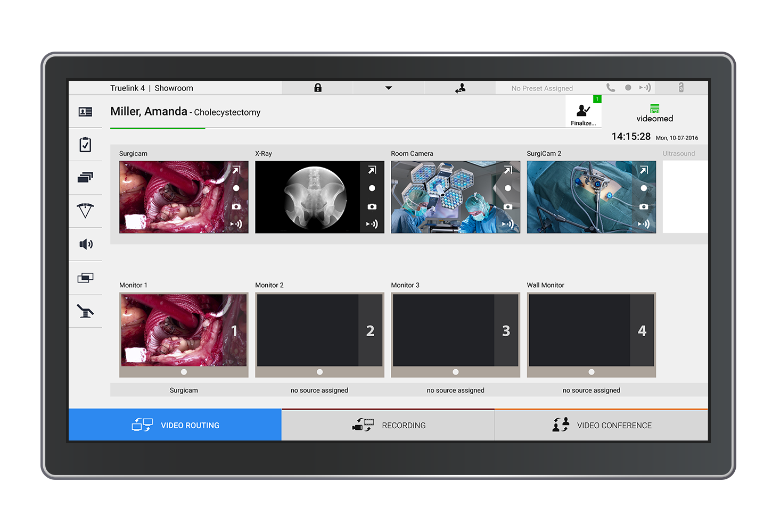The height and width of the screenshot is (532, 772).
Task: Click Truelink 4 | Showroom title
Action: click(152, 88)
